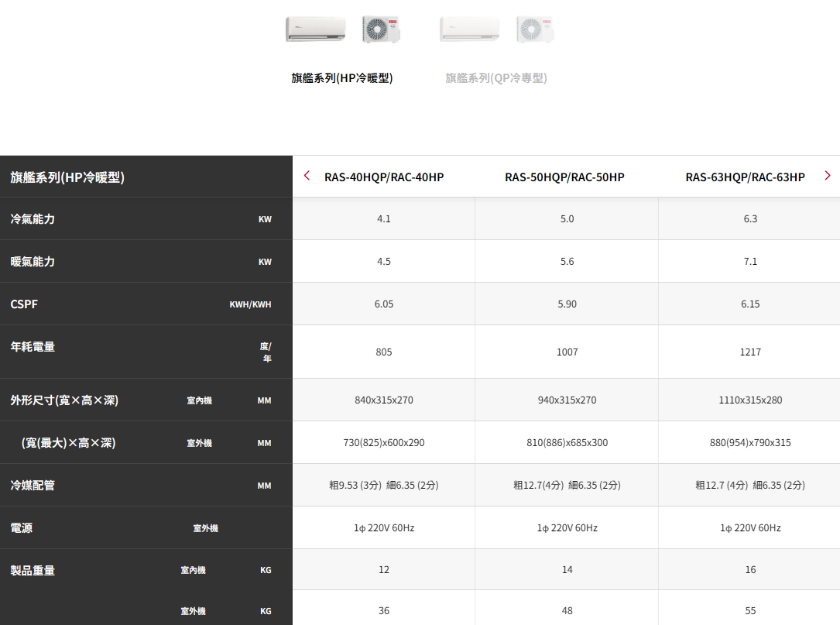
Task: Click the 冷氣能力 row label
Action: [33, 219]
